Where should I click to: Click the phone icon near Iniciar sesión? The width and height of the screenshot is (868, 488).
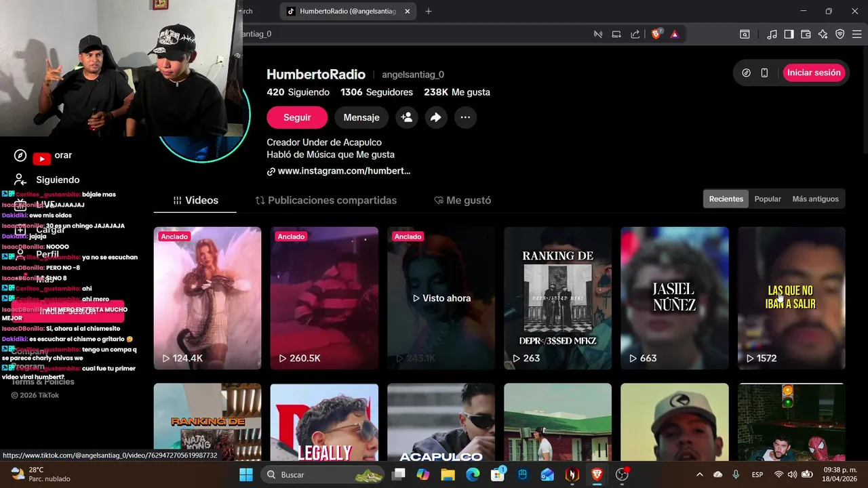point(764,73)
